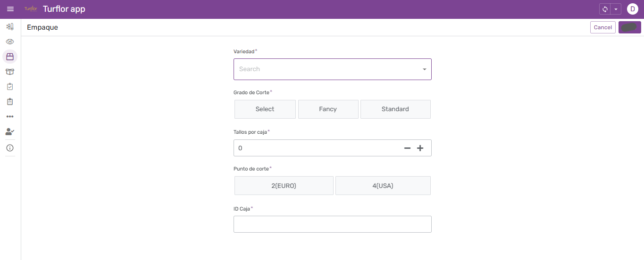This screenshot has width=644, height=260.
Task: Open the open-box sidebar icon
Action: click(10, 72)
